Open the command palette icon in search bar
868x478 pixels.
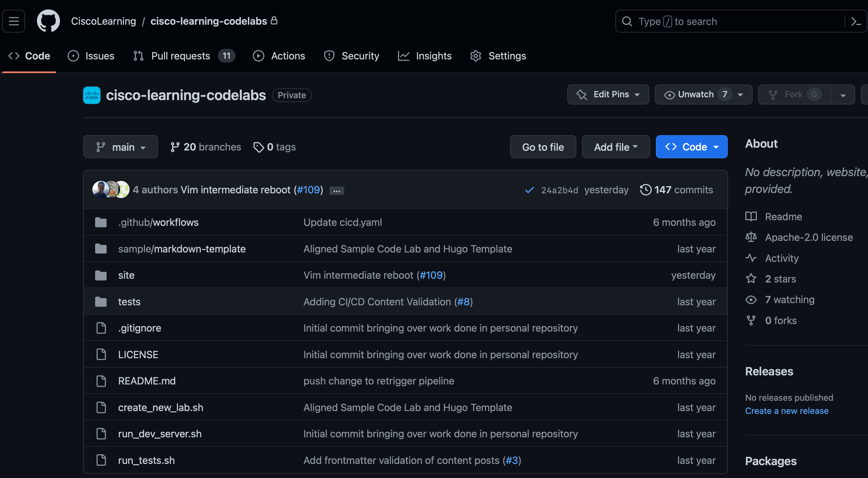[856, 22]
